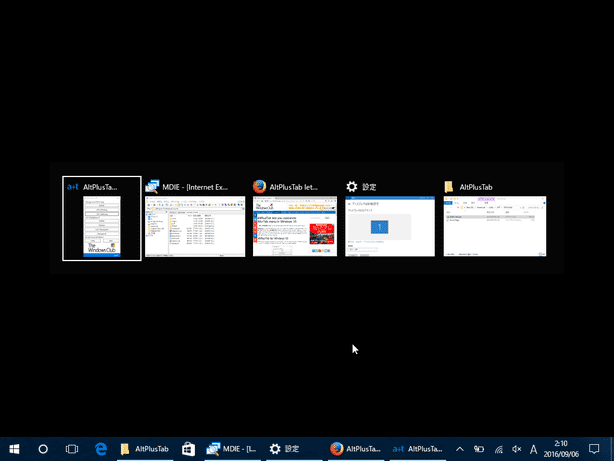The width and height of the screenshot is (614, 461).
Task: Activate the Firefox AltPlusTa... taskbar button
Action: tap(356, 449)
